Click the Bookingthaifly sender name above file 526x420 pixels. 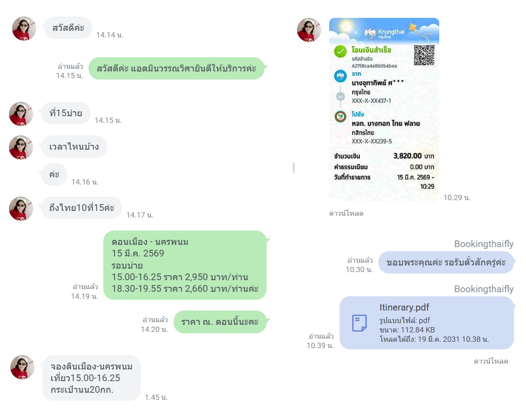[x=484, y=289]
